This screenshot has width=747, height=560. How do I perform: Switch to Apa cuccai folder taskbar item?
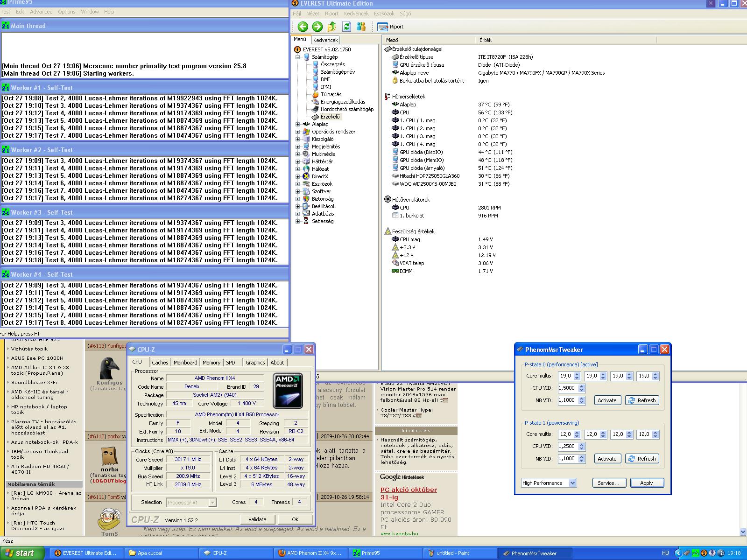pyautogui.click(x=162, y=553)
